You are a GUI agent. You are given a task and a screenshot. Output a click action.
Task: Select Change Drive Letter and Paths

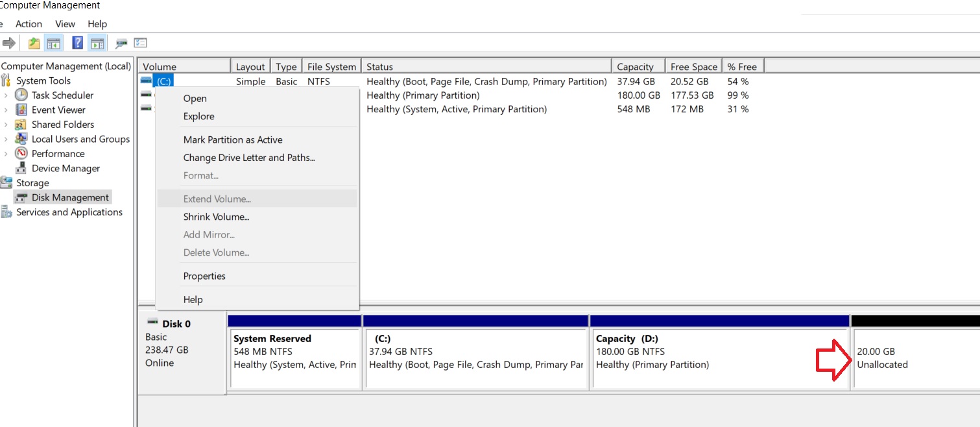[x=257, y=158]
